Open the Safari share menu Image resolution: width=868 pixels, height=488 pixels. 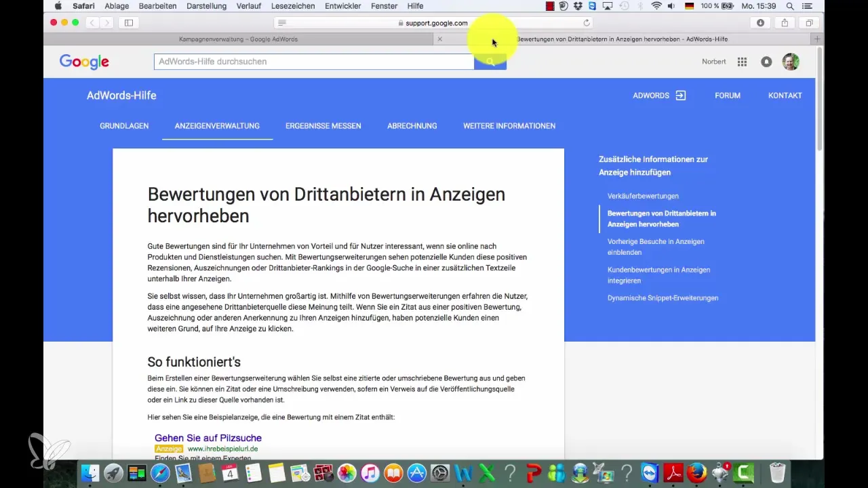click(785, 23)
